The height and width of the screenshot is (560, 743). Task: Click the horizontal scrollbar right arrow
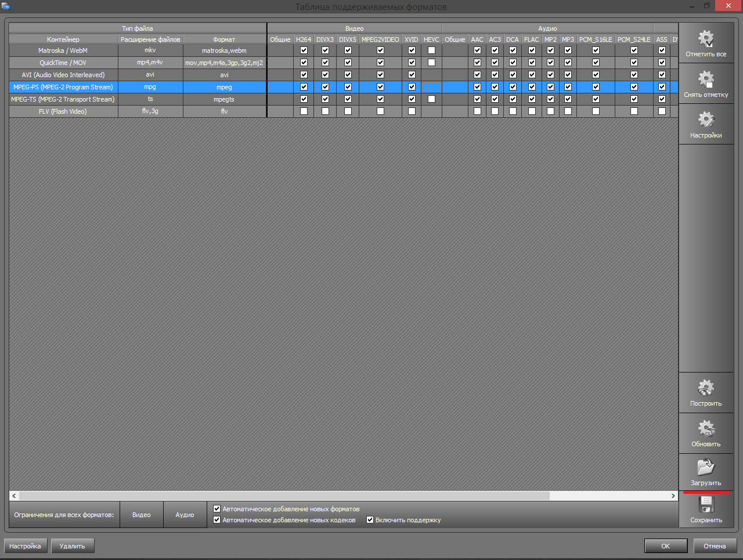click(x=673, y=496)
